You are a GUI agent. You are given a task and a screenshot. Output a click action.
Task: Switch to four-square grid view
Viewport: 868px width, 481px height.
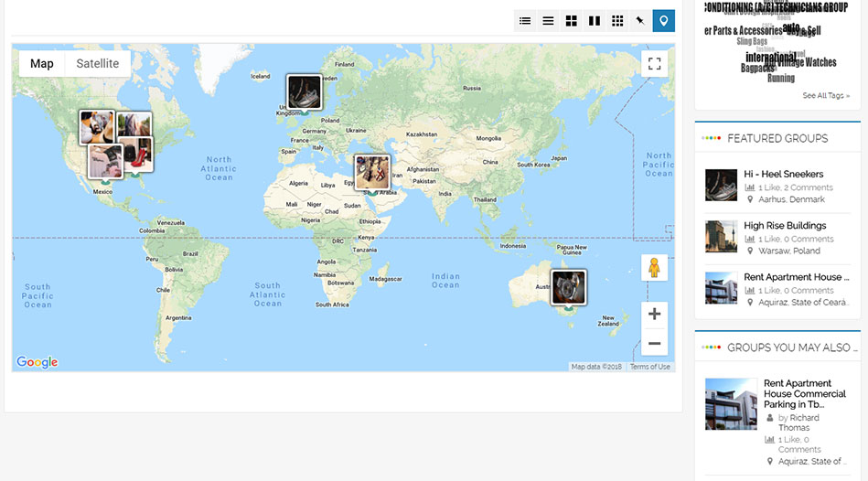click(572, 21)
